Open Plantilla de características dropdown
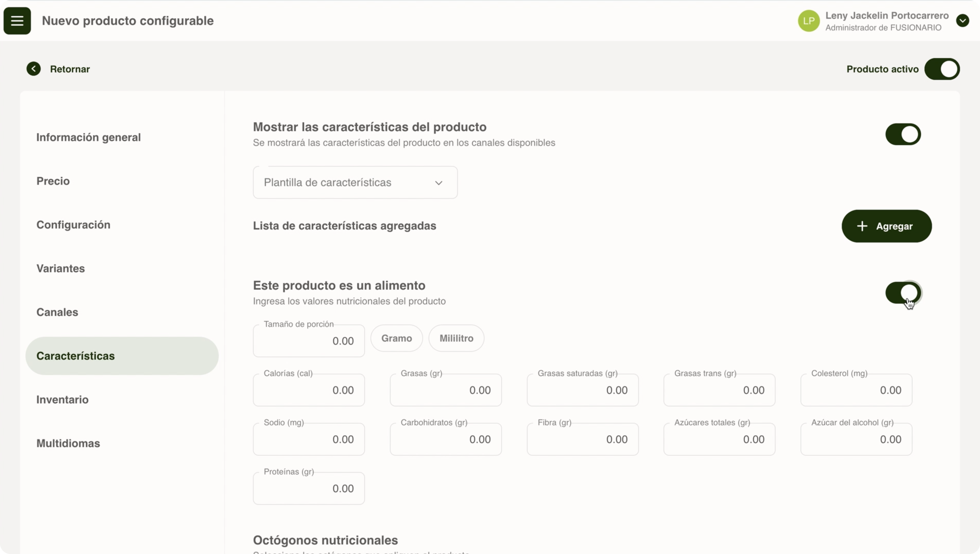Screen dimensions: 980x554 pyautogui.click(x=355, y=182)
